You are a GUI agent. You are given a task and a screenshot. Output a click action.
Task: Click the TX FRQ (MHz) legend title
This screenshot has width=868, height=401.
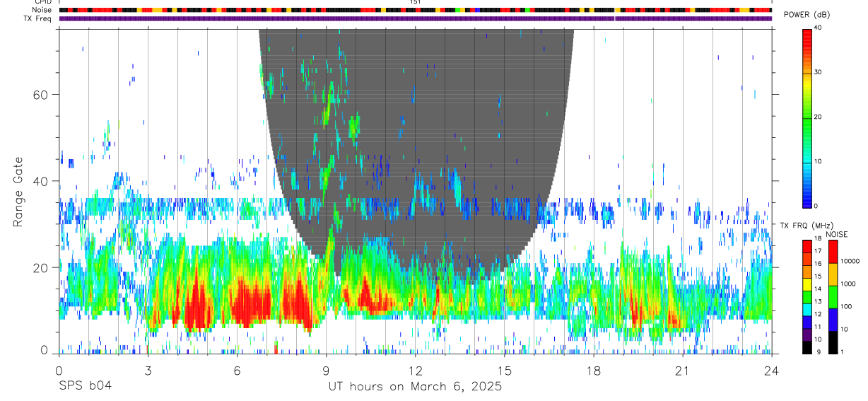click(x=805, y=225)
